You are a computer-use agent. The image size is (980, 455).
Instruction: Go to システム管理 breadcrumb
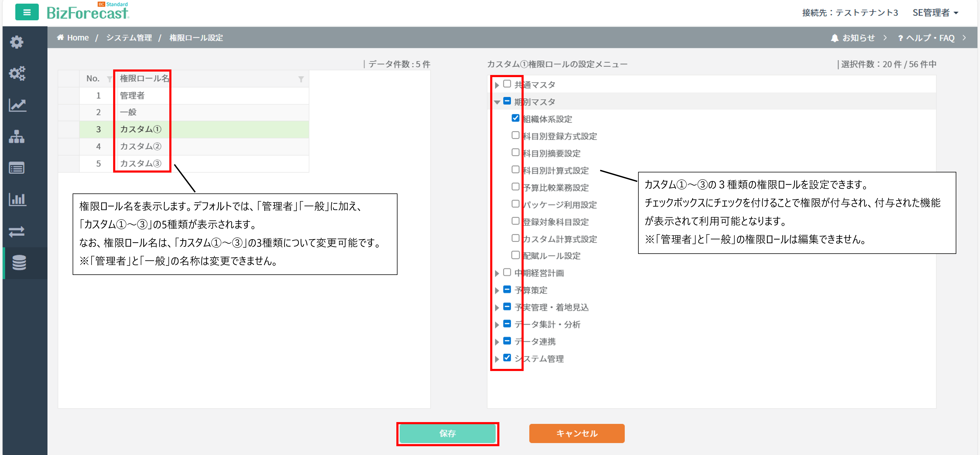click(x=129, y=38)
